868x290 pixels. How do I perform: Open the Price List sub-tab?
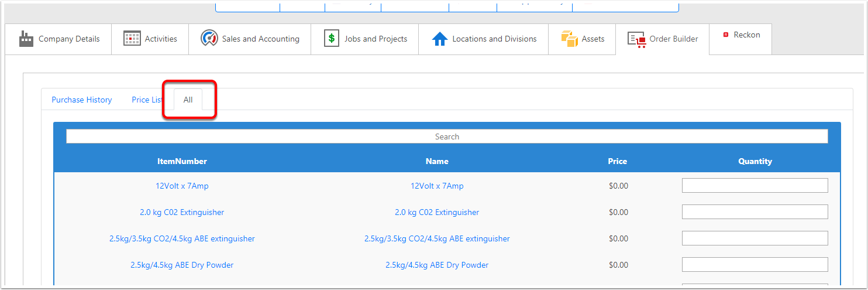(x=147, y=100)
